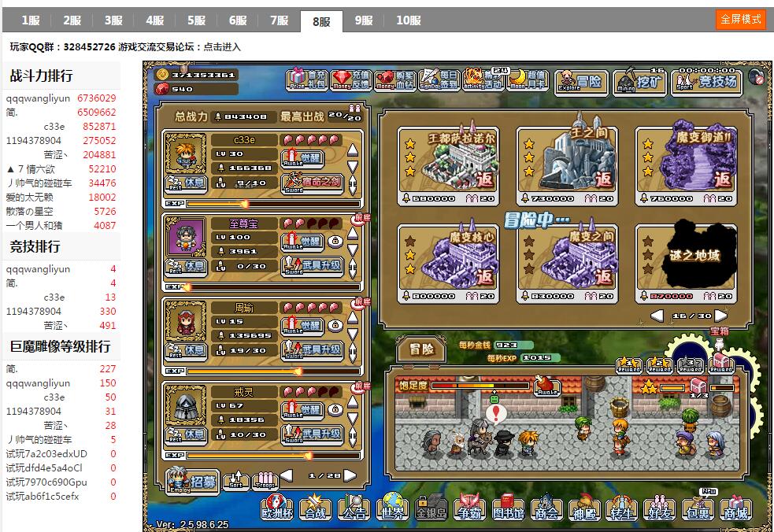Go to next hero page arrow
Image resolution: width=774 pixels, height=532 pixels.
[350, 475]
